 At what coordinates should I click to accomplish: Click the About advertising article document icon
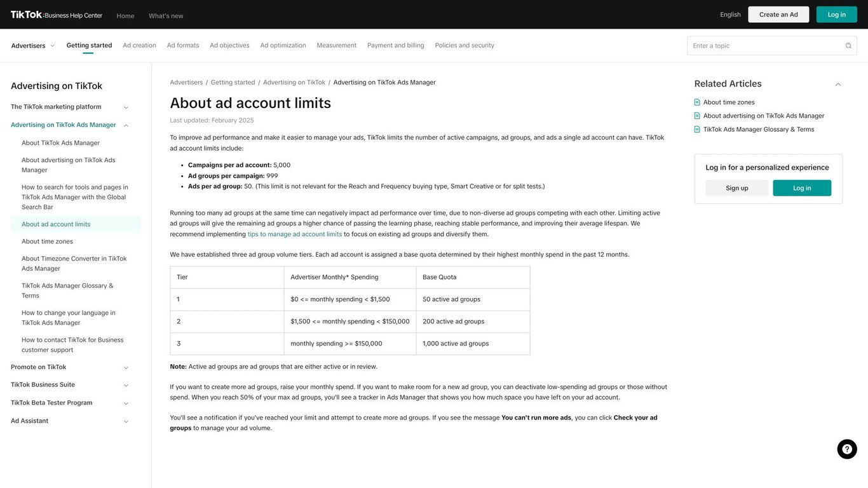(697, 116)
